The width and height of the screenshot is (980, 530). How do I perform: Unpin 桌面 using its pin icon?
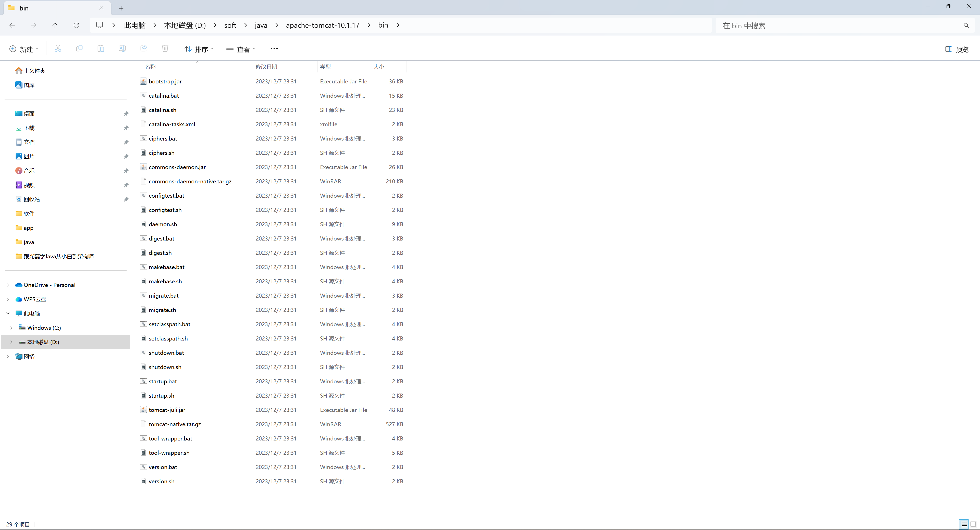[126, 114]
